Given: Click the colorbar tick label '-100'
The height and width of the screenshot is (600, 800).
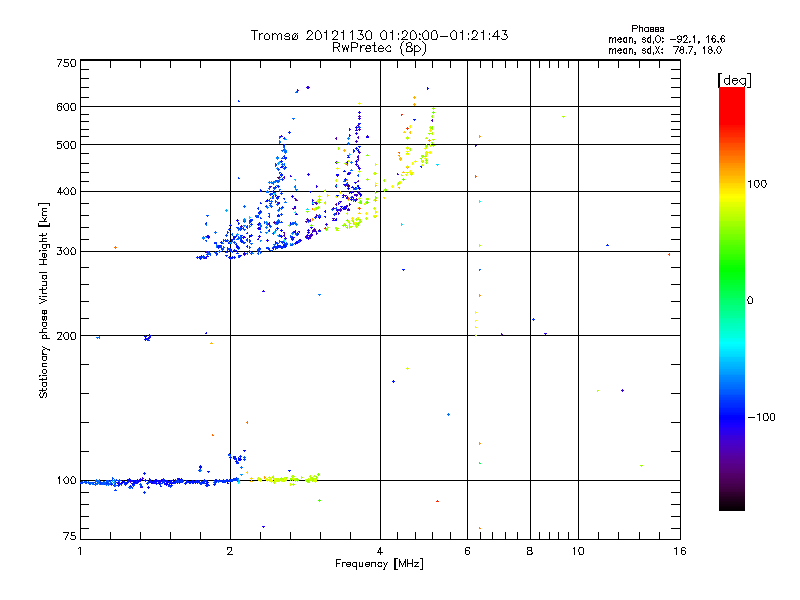Looking at the screenshot, I should 761,417.
